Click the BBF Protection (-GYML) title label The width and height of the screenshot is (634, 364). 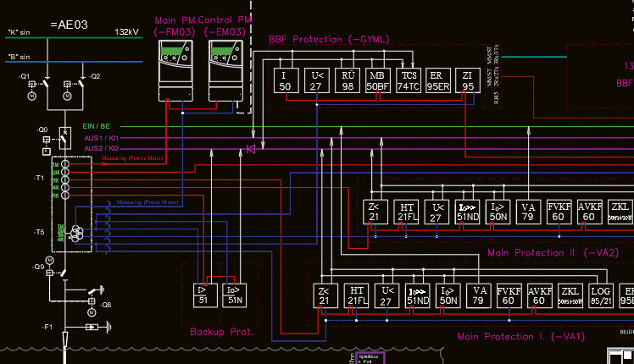tap(324, 39)
